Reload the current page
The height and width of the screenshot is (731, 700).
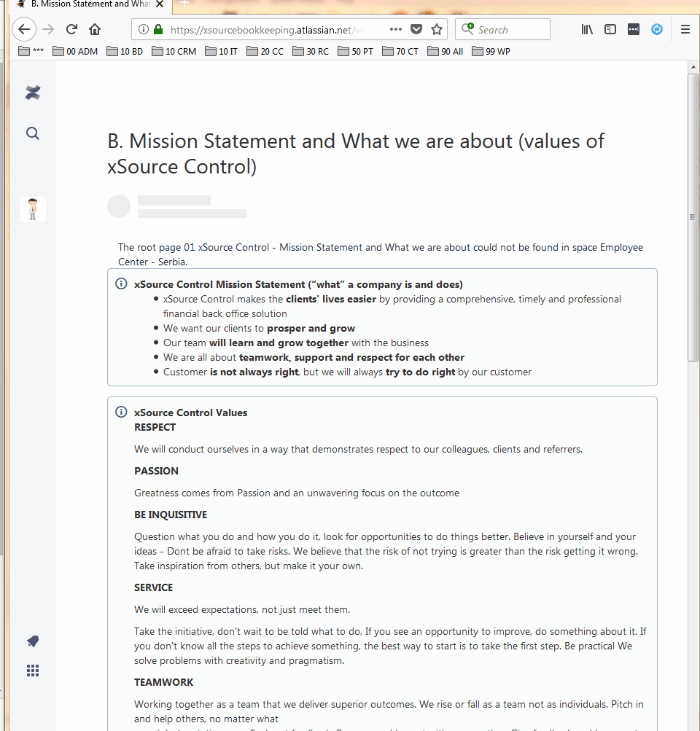(71, 29)
